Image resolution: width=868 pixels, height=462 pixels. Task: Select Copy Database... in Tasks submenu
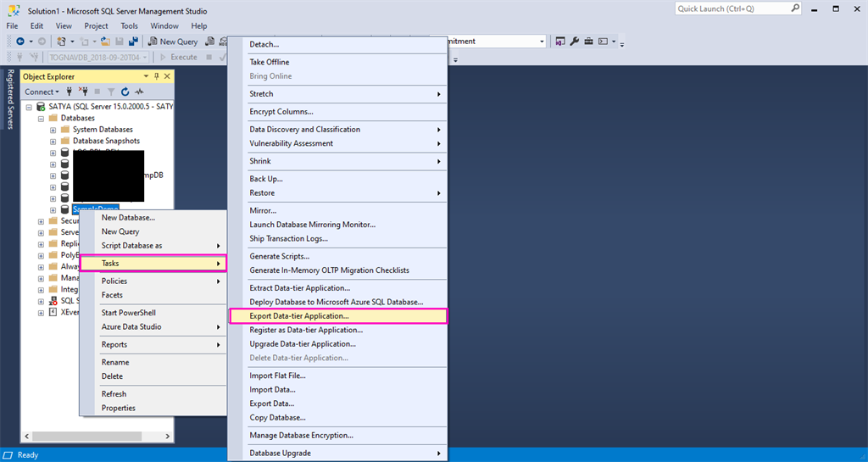(337, 418)
